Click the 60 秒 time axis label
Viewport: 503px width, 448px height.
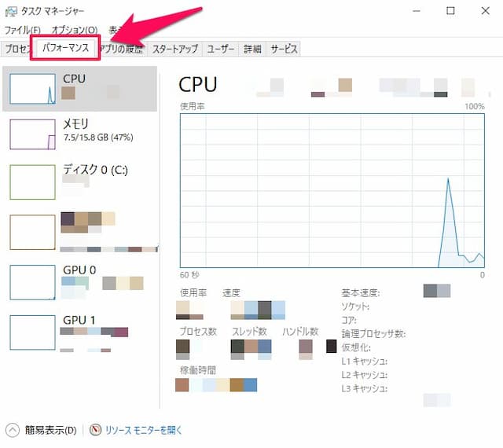(189, 275)
